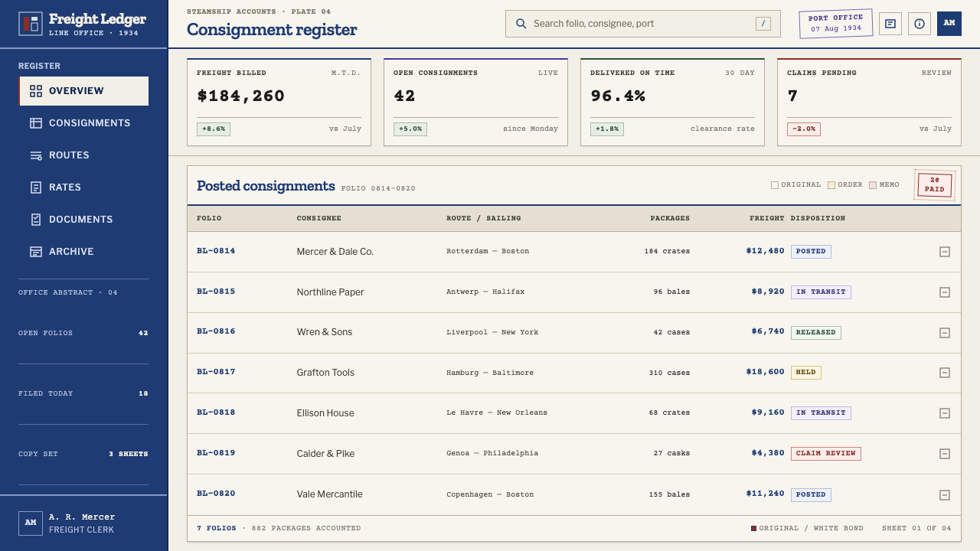Click the search magnifier icon
Image resolution: width=980 pixels, height=551 pixels.
[x=521, y=24]
